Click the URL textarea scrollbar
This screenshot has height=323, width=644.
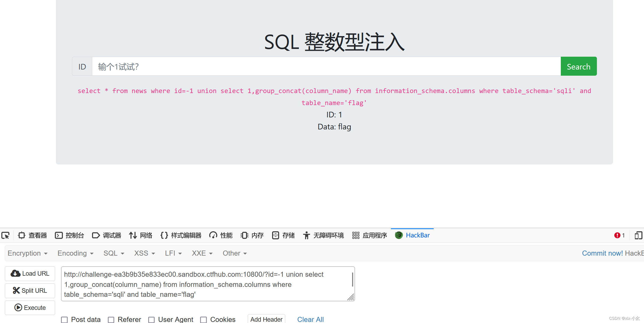tap(352, 280)
